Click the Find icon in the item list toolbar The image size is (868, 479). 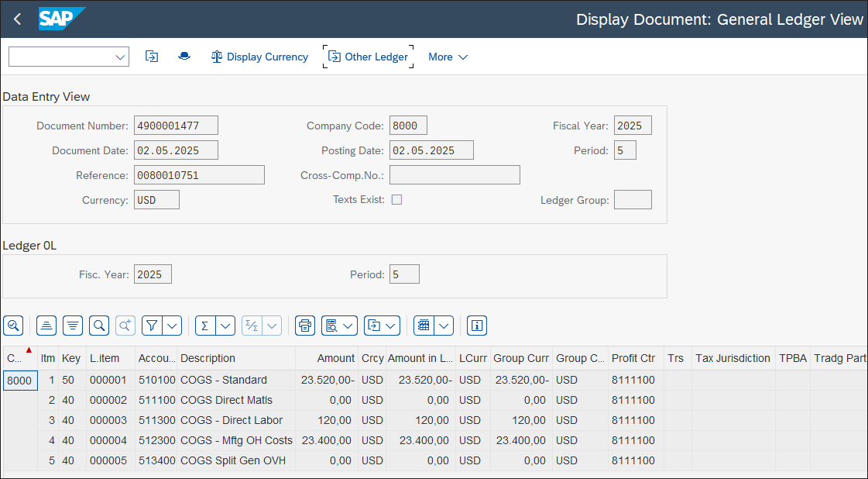tap(98, 326)
